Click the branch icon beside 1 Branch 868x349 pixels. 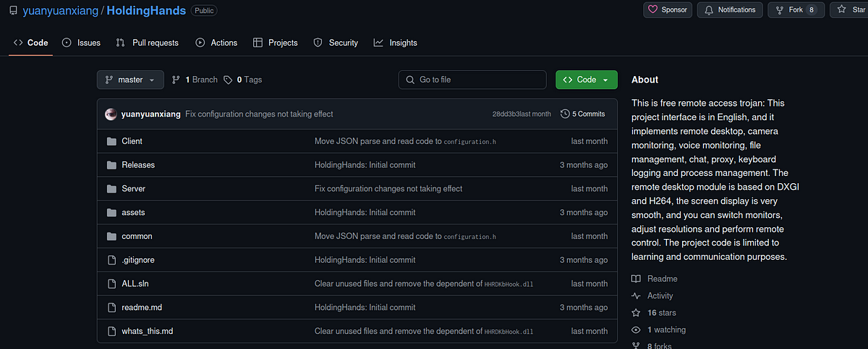(176, 80)
